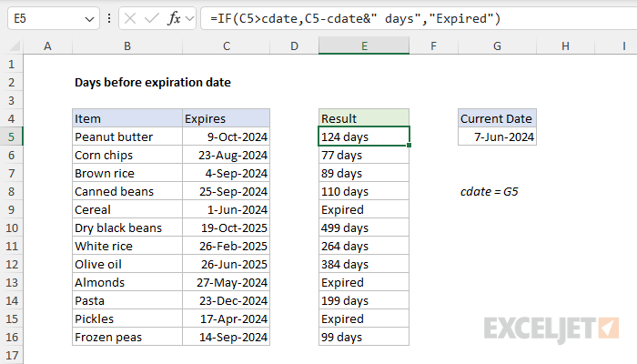The image size is (637, 364).
Task: Select the 'White rice' cell
Action: click(127, 246)
